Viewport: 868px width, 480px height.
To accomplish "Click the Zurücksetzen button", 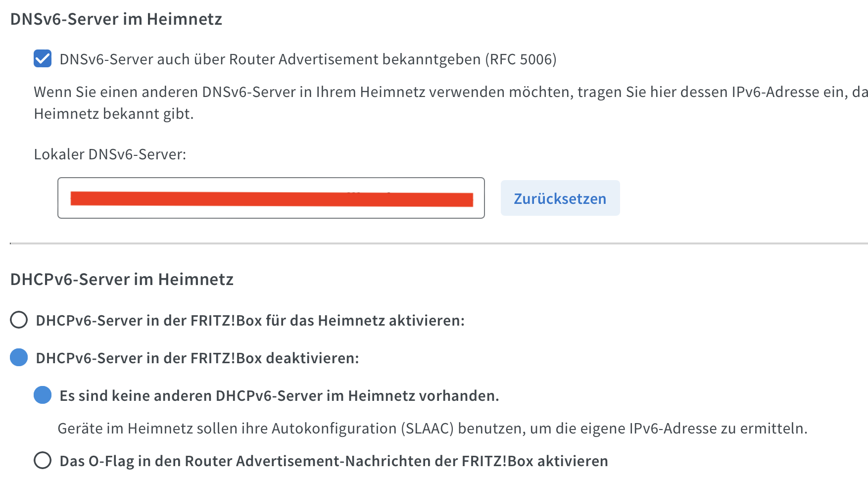I will [560, 198].
